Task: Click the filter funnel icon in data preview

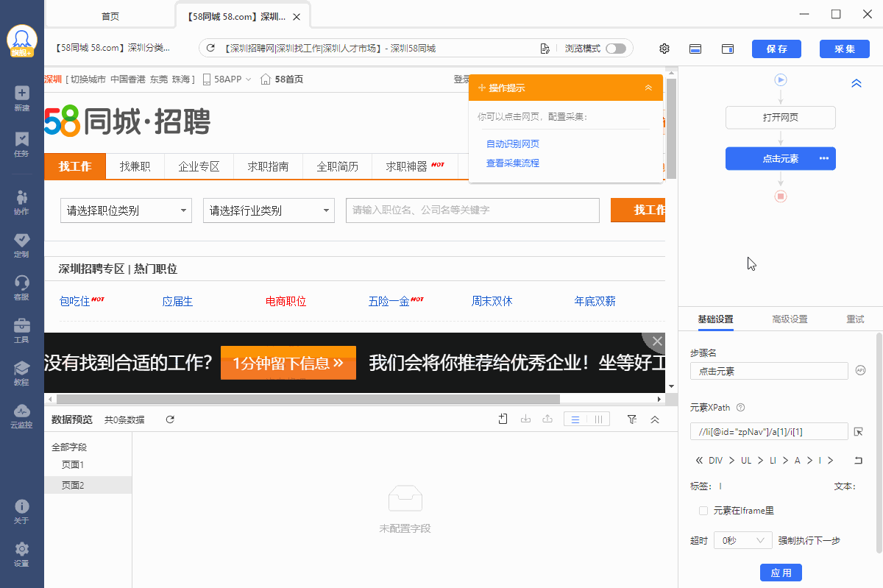Action: tap(632, 419)
